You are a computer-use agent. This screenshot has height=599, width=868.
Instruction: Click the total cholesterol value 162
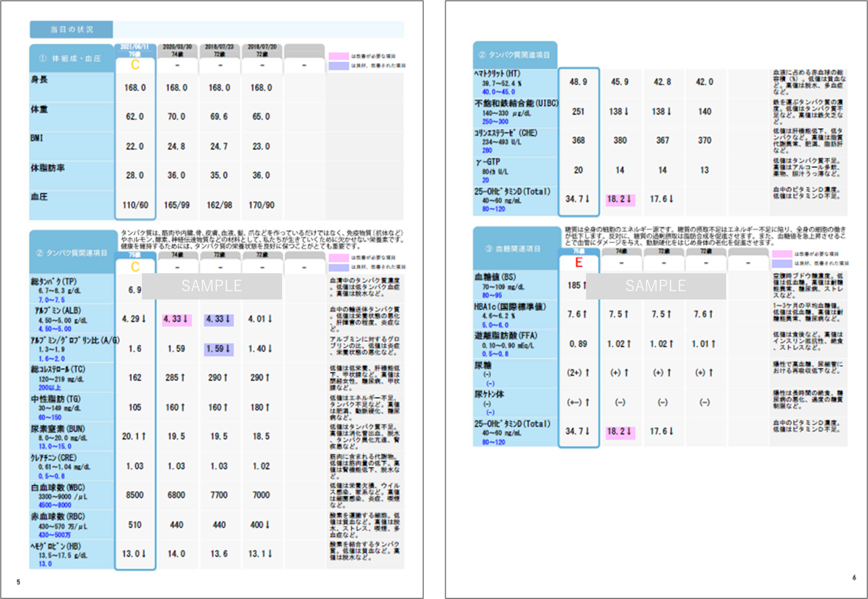pyautogui.click(x=135, y=378)
